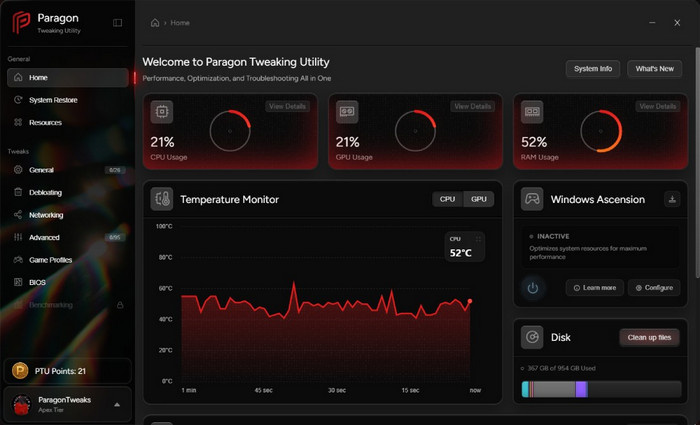The height and width of the screenshot is (425, 700).
Task: Toggle the Windows Ascension power button
Action: 533,288
